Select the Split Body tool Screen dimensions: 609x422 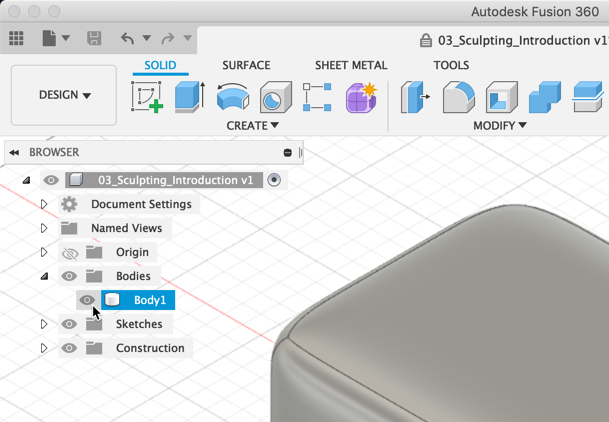[x=588, y=97]
